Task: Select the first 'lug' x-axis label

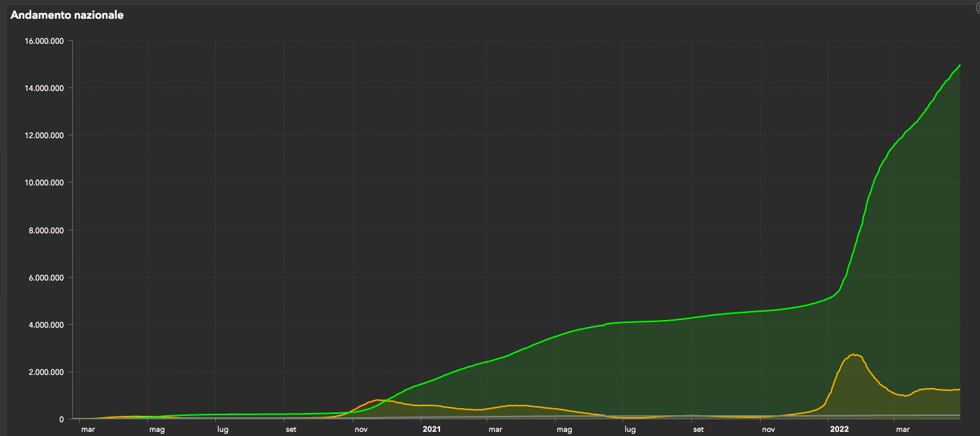Action: click(223, 430)
